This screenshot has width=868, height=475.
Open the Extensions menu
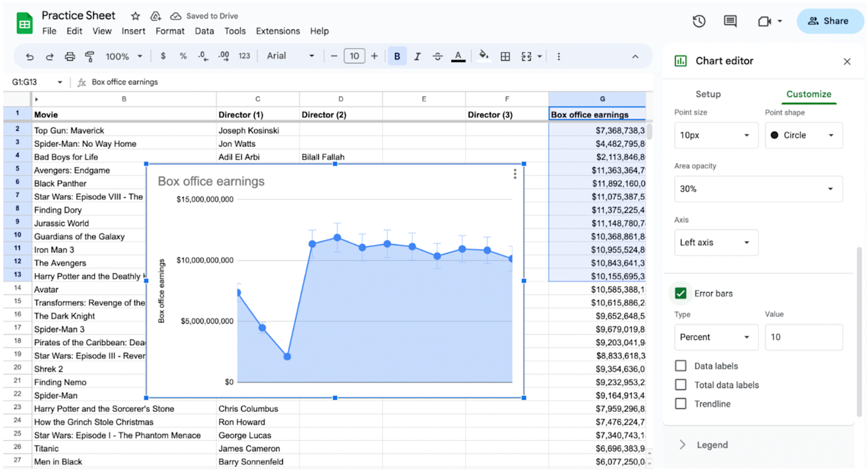tap(278, 31)
